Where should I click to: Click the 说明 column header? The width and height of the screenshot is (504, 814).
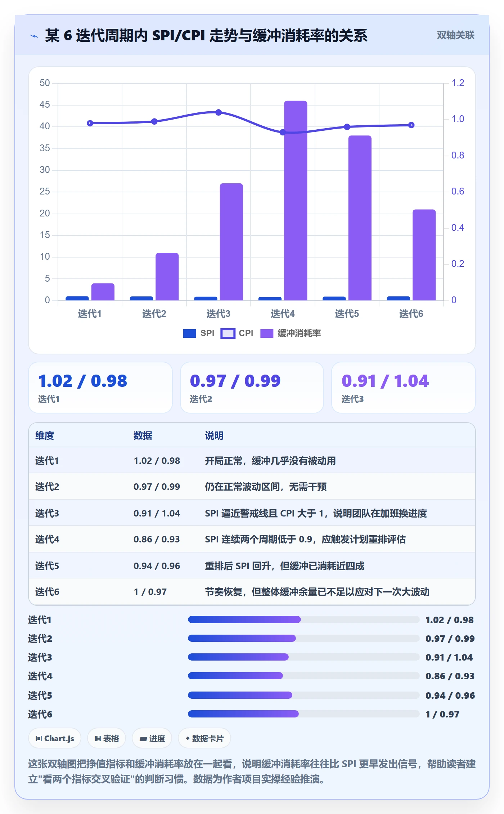click(x=214, y=435)
